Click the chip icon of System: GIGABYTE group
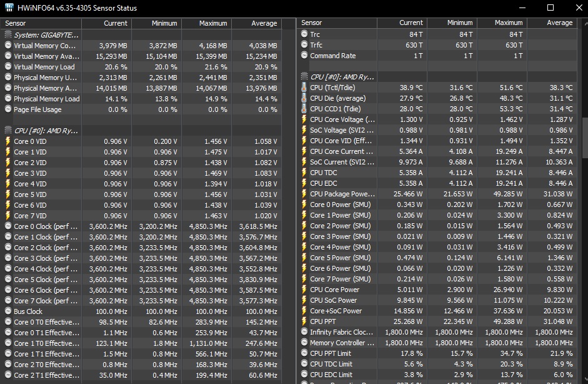 [8, 35]
